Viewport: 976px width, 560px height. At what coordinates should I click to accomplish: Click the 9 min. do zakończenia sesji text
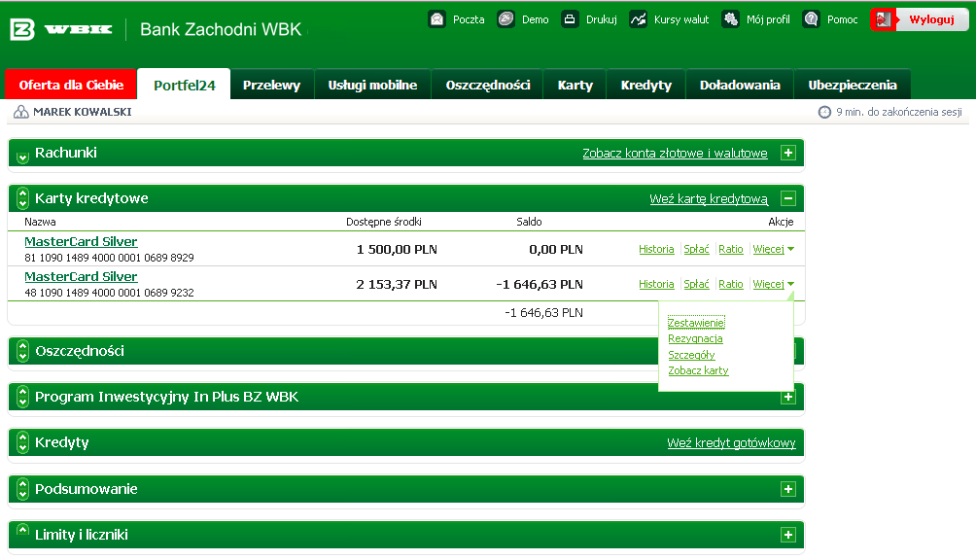pos(899,112)
